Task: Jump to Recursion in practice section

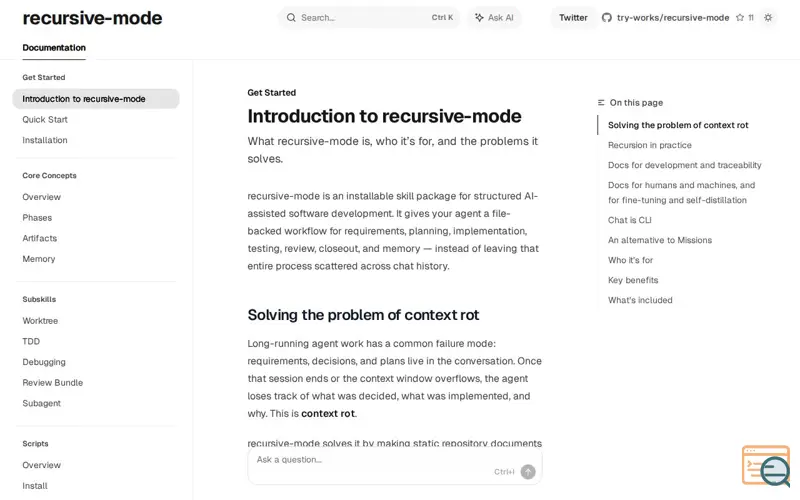Action: point(650,145)
